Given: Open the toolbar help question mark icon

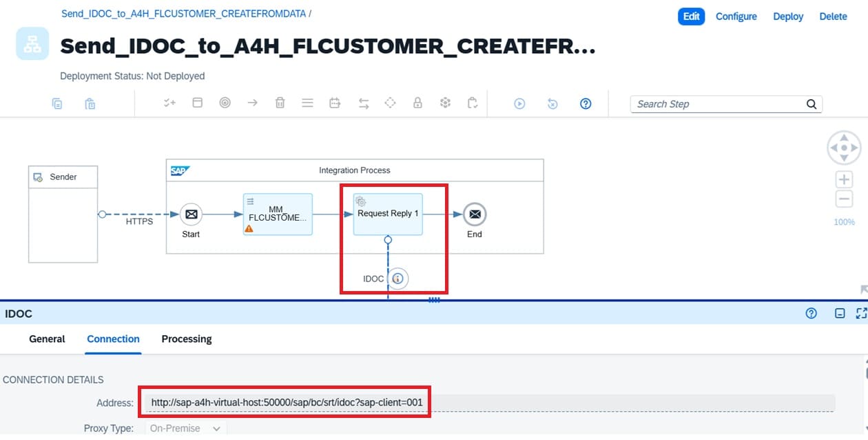Looking at the screenshot, I should click(586, 103).
